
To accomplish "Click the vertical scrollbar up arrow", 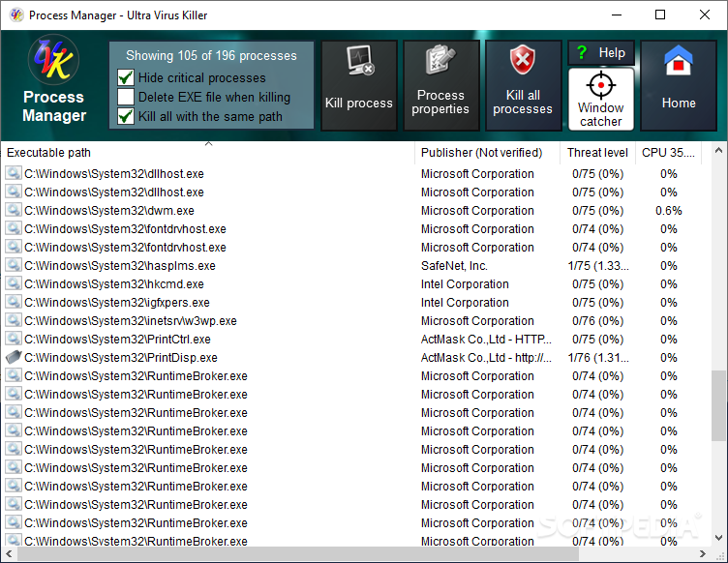I will point(718,150).
